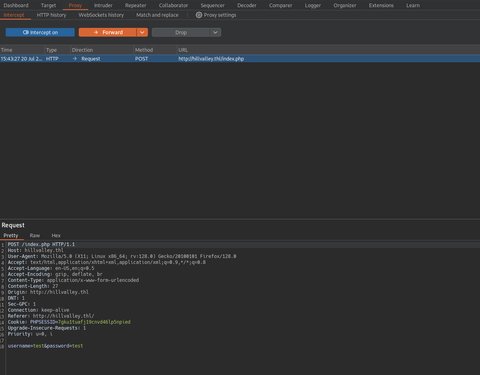Click the username=test&password=test body line

[x=45, y=346]
